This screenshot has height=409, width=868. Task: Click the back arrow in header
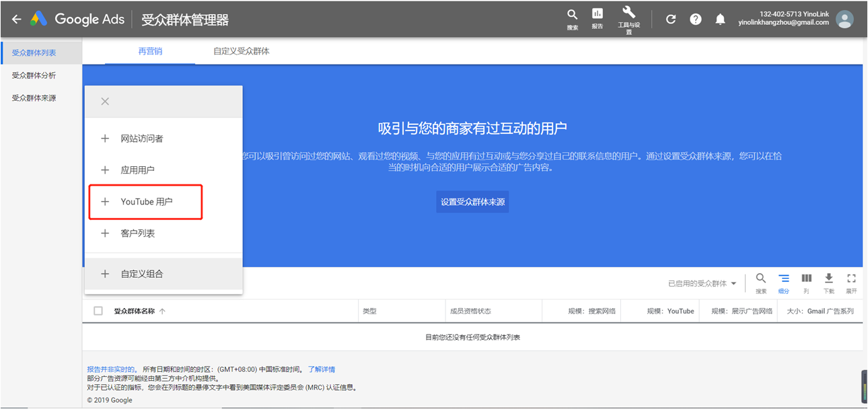coord(16,20)
